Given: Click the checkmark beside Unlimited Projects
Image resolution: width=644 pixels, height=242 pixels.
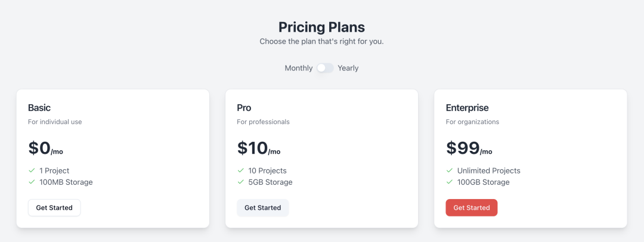Looking at the screenshot, I should (450, 170).
